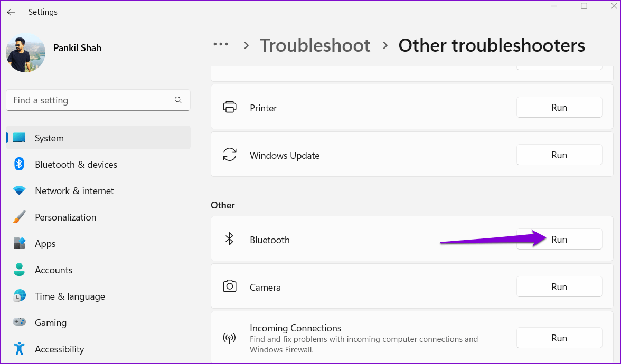This screenshot has height=364, width=621.
Task: Click the Gaming controller icon
Action: tap(20, 322)
